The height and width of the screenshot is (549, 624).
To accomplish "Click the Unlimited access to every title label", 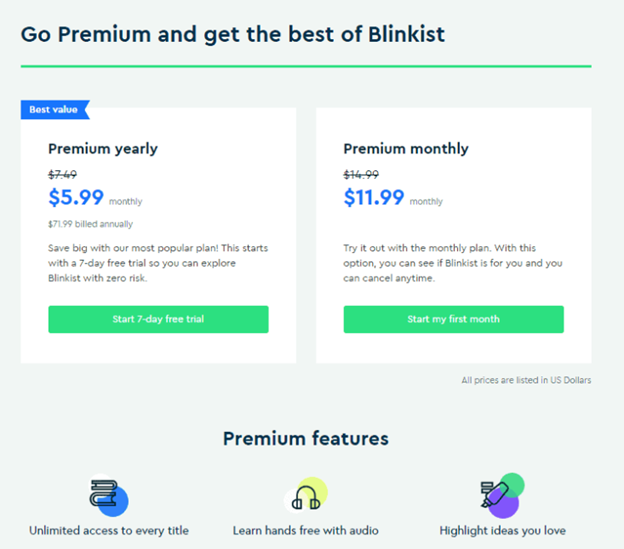I will pos(109,530).
